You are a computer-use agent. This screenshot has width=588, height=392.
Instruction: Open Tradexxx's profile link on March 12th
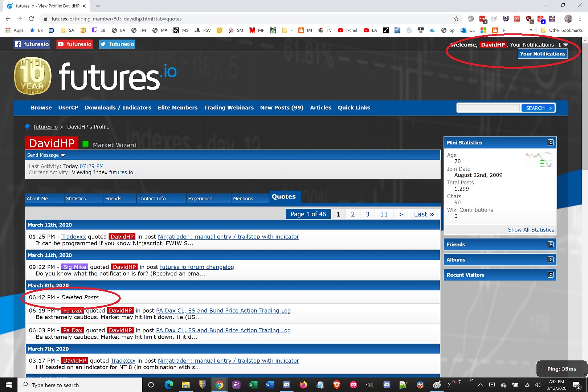point(74,237)
